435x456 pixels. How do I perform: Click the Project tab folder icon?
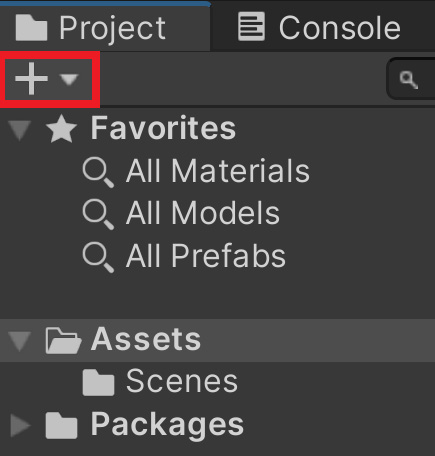31,27
